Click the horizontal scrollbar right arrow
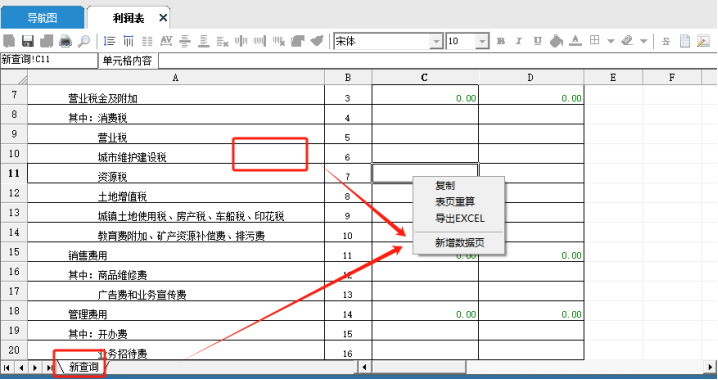The width and height of the screenshot is (718, 380). (710, 367)
